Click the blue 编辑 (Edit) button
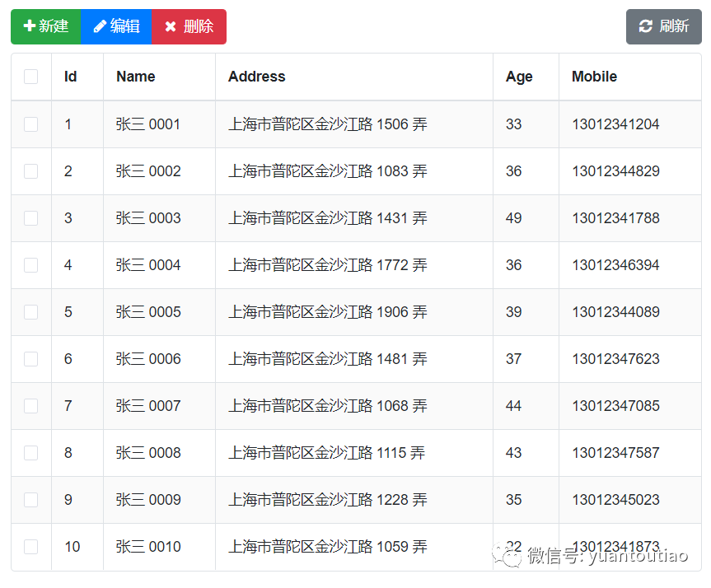Image resolution: width=711 pixels, height=588 pixels. [116, 26]
